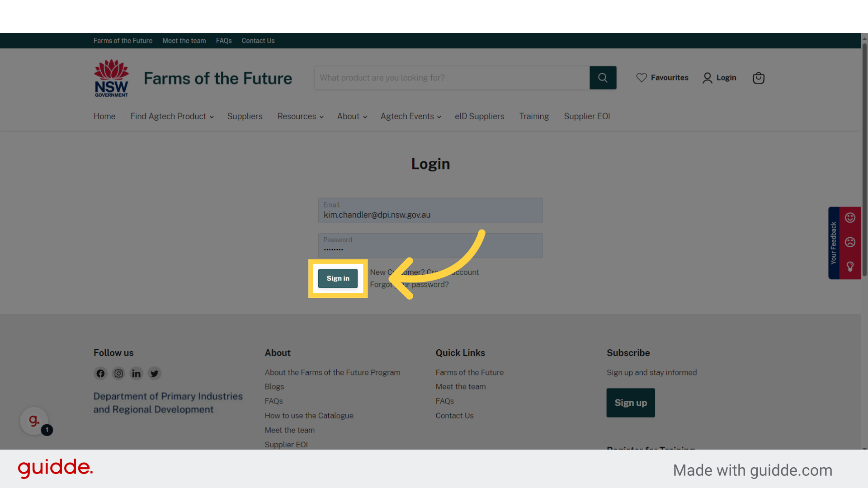The width and height of the screenshot is (868, 488).
Task: Click the search magnifier button
Action: point(603,78)
